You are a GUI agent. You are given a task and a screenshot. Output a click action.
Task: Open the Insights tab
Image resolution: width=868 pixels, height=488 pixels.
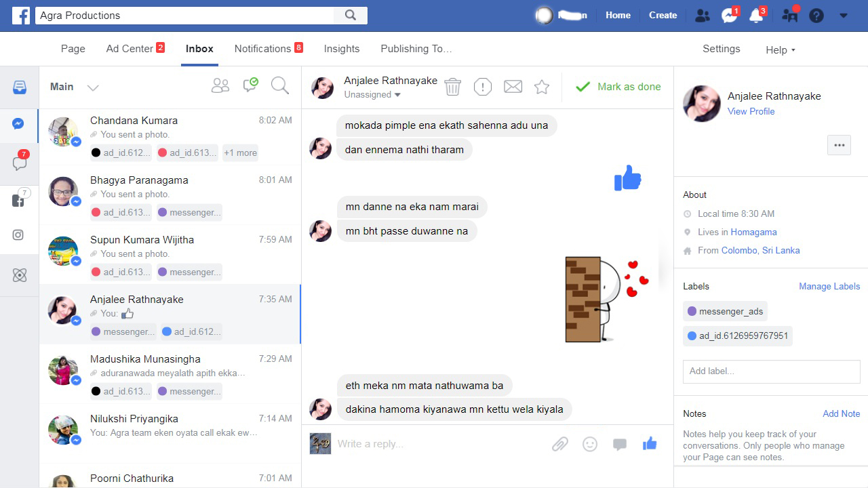pyautogui.click(x=342, y=49)
